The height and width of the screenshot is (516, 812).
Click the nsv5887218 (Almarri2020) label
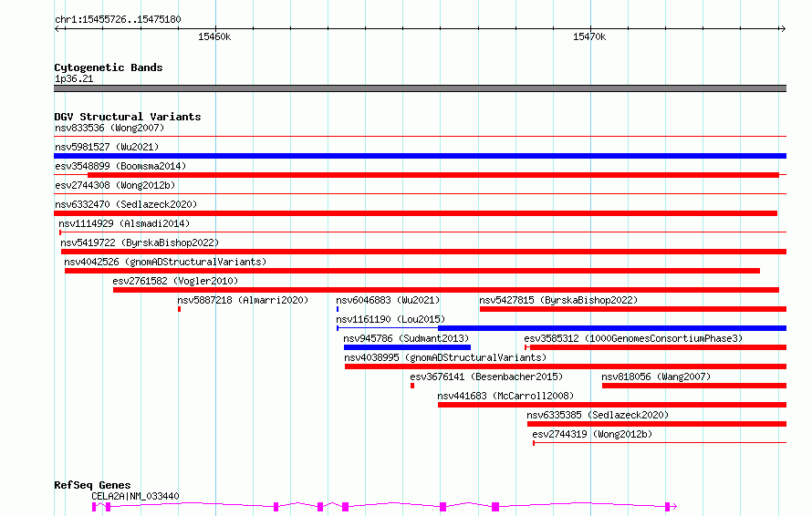pos(243,300)
